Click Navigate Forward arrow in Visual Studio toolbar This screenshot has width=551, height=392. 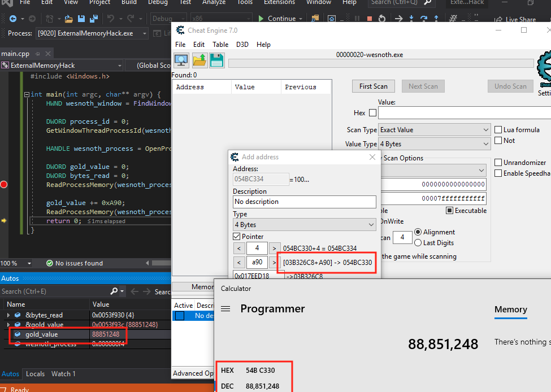(32, 19)
